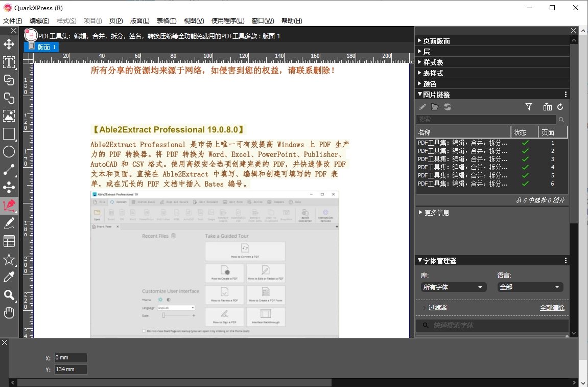This screenshot has width=588, height=387.
Task: Refresh the picture links list
Action: pos(560,107)
